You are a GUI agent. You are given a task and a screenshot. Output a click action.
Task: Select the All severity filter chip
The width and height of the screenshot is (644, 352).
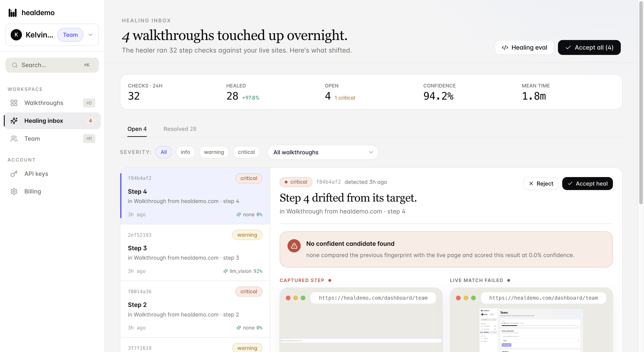[164, 152]
